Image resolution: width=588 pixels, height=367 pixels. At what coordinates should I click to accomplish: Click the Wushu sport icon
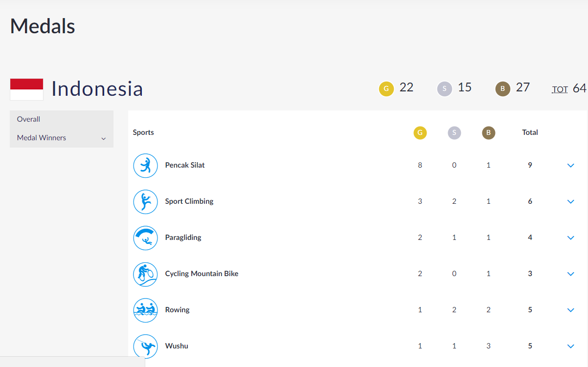point(145,346)
